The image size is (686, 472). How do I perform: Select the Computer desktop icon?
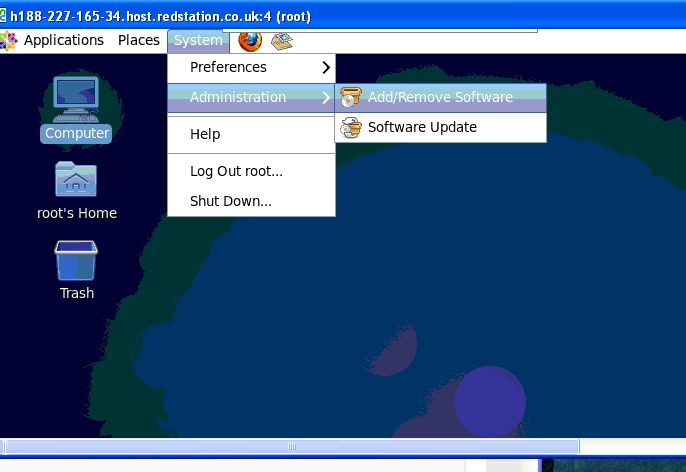pyautogui.click(x=76, y=99)
